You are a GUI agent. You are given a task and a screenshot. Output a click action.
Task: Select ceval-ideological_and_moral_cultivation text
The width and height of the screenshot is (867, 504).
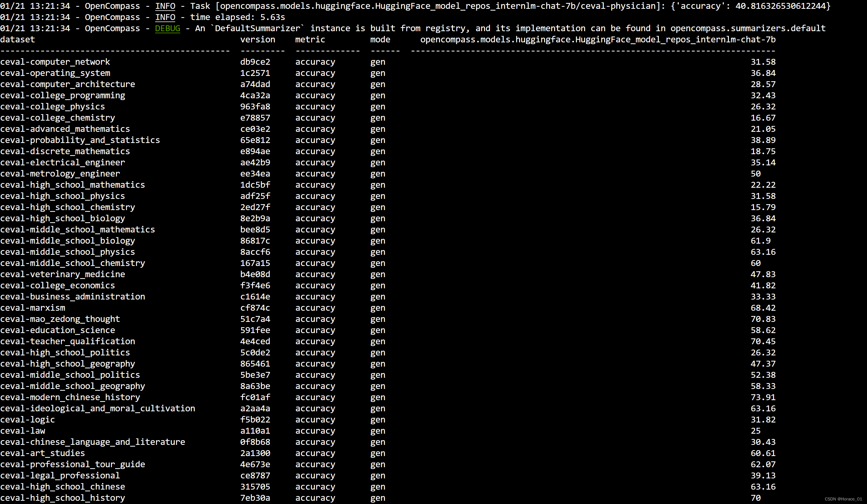pyautogui.click(x=97, y=408)
